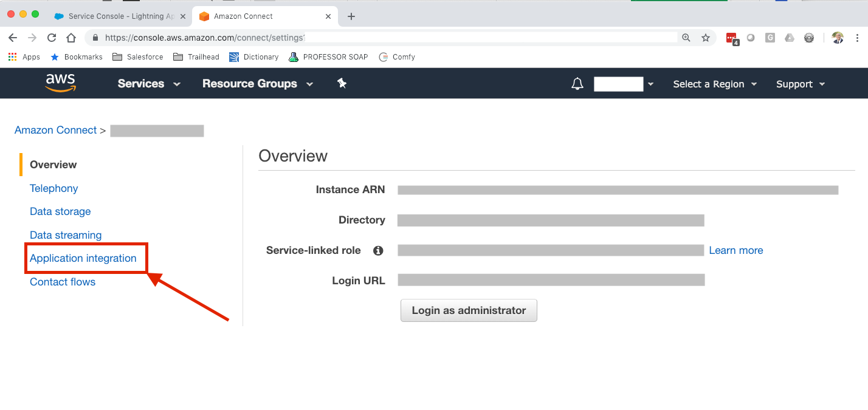The width and height of the screenshot is (868, 410).
Task: Open Chrome's three-dot menu
Action: click(857, 38)
